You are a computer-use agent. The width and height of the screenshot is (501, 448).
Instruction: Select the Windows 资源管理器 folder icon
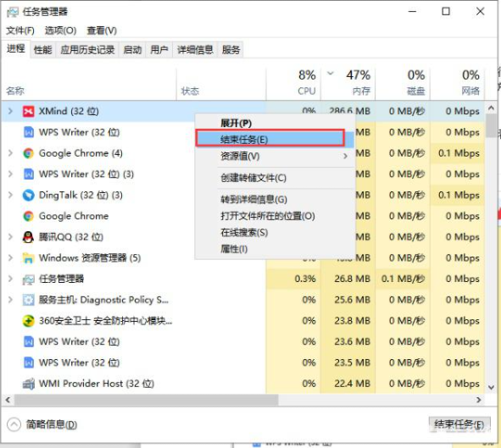point(29,257)
